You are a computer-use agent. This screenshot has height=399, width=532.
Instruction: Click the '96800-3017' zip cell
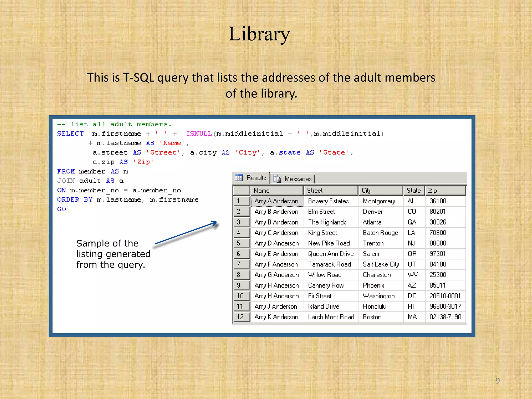(x=445, y=307)
